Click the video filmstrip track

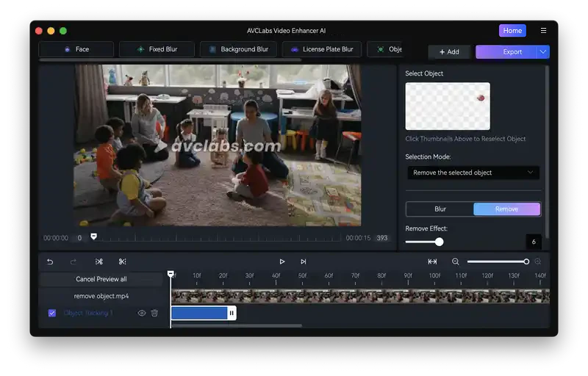(x=360, y=296)
